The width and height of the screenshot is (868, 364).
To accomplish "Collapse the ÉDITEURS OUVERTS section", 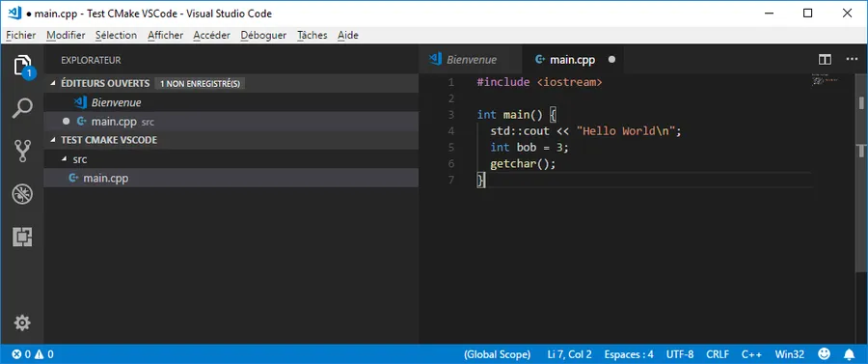I will pyautogui.click(x=231, y=84).
